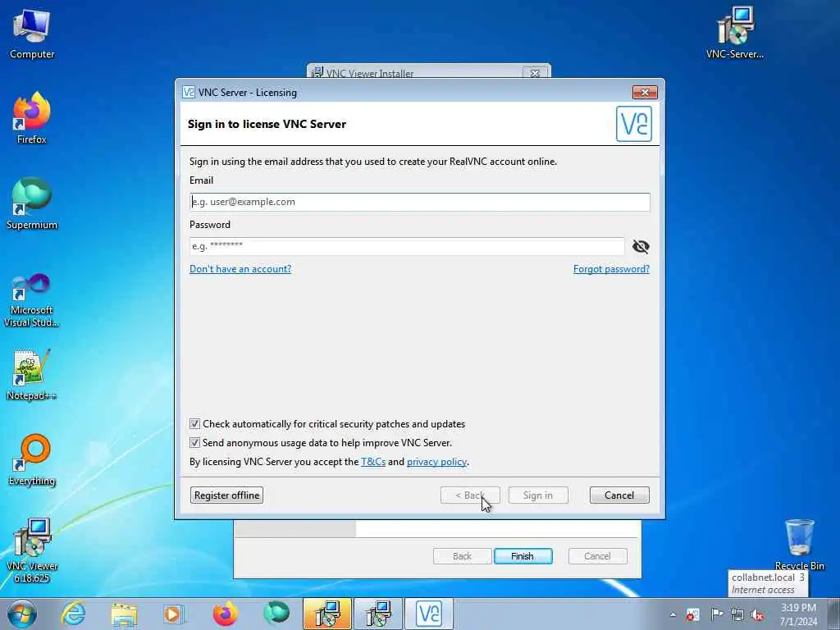Open the VNC-Server installer desktop icon
The height and width of the screenshot is (630, 840).
point(735,33)
